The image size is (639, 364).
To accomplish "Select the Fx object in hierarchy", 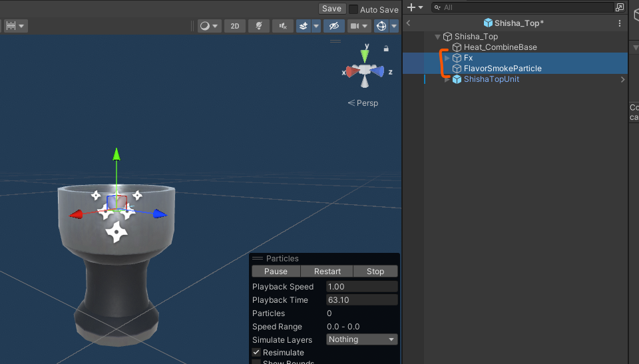I will pos(468,58).
